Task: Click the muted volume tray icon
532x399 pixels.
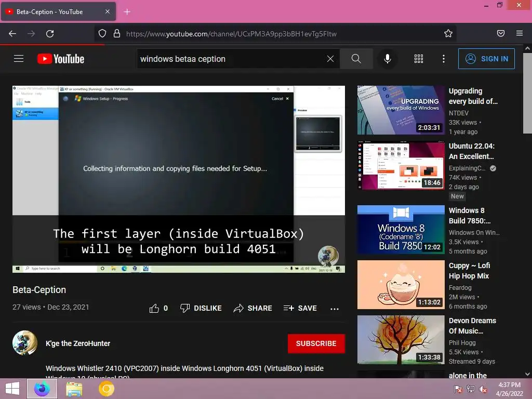Action: pos(483,389)
